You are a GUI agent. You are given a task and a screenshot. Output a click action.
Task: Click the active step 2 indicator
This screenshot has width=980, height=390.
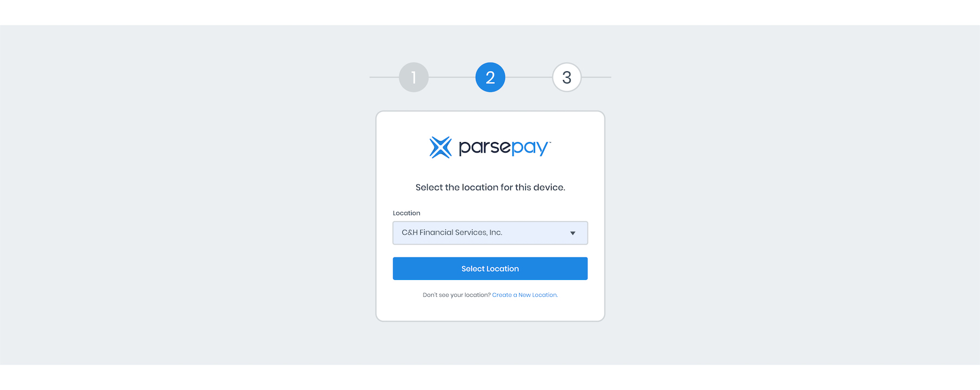(x=490, y=77)
